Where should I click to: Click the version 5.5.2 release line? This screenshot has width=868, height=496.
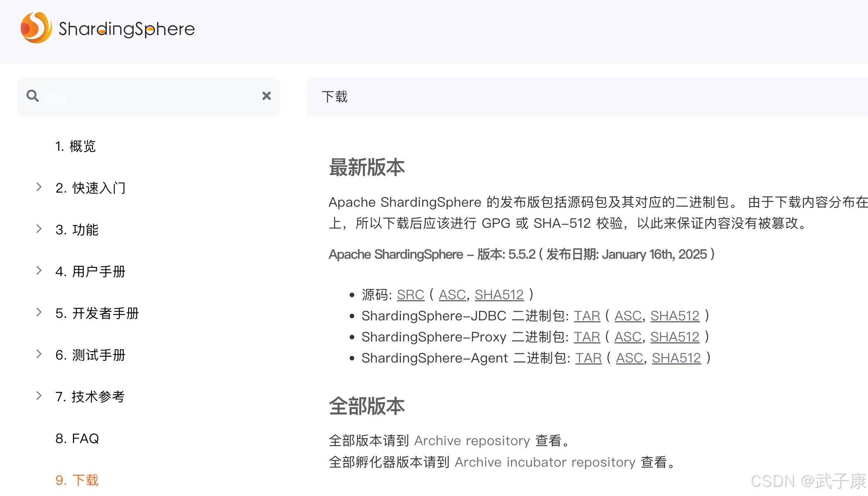pyautogui.click(x=522, y=254)
